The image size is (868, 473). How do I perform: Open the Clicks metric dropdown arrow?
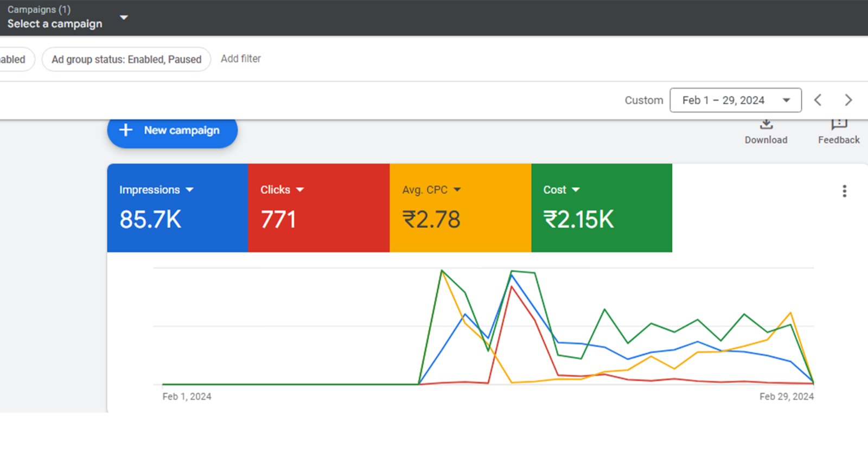click(300, 190)
